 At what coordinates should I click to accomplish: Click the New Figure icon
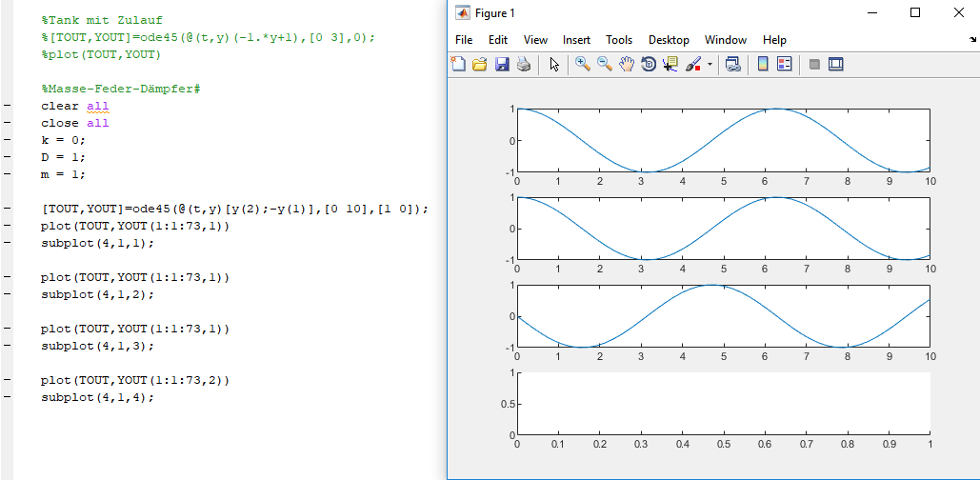point(458,65)
